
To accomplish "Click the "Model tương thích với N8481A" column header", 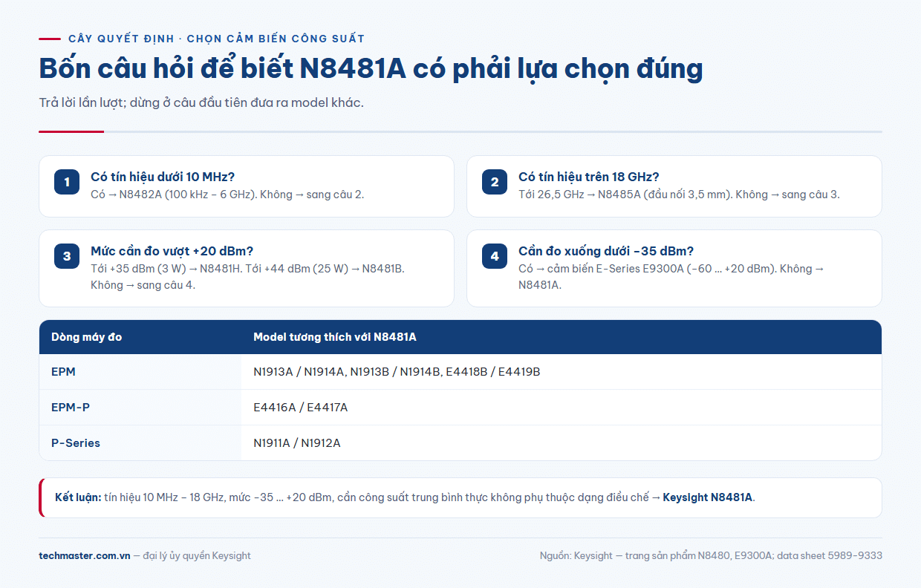I will [x=335, y=337].
